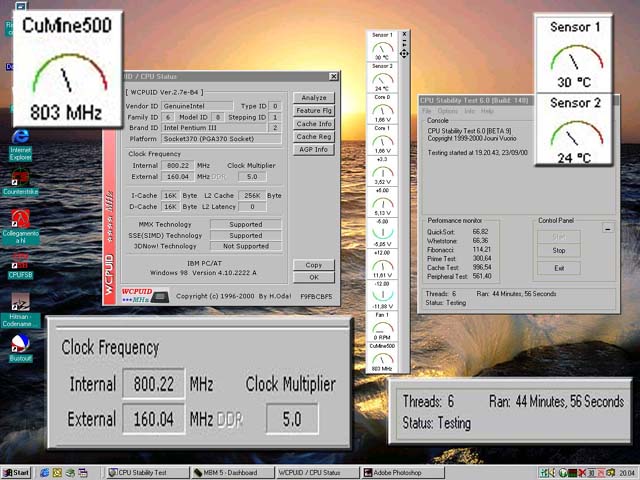Viewport: 640px width, 480px height.
Task: Open Cache Reg in WCPUID
Action: pyautogui.click(x=314, y=137)
